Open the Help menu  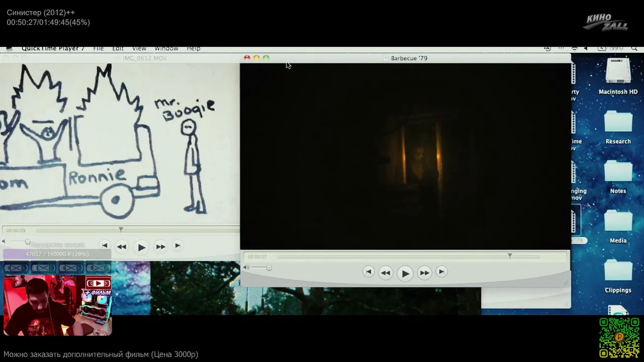(x=194, y=49)
